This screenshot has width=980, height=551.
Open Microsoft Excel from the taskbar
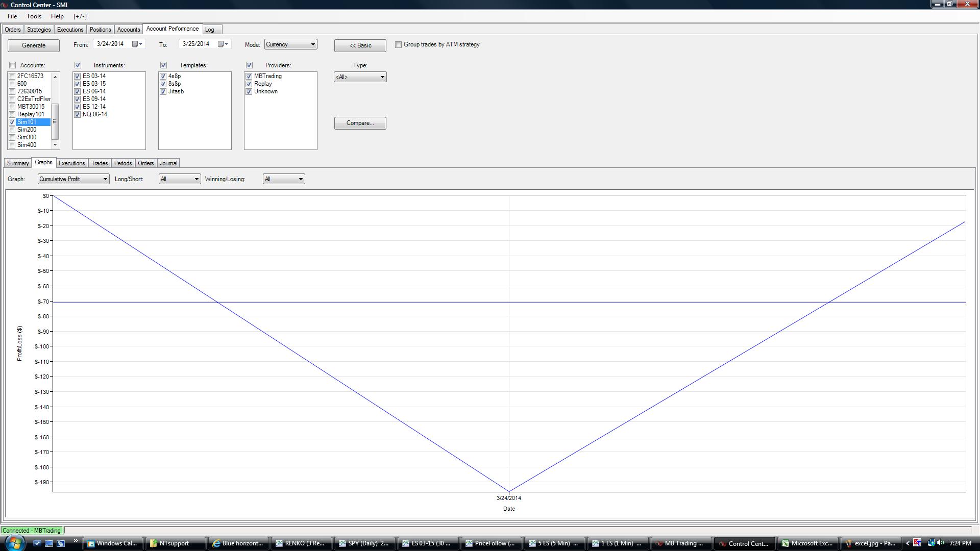coord(808,543)
